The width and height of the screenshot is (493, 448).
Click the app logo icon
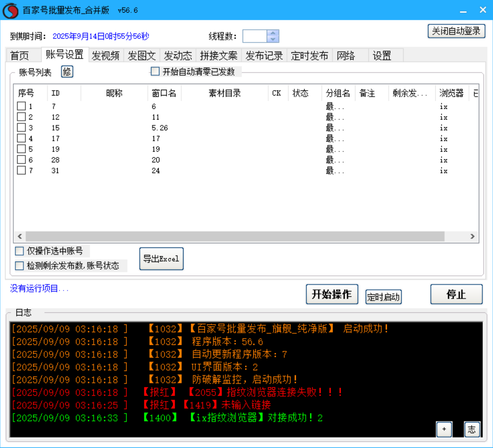coord(10,10)
